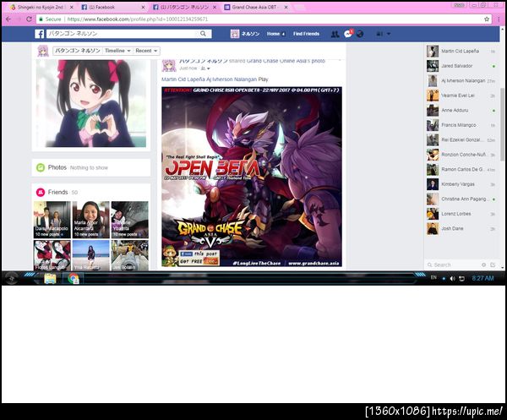Open chat with Lorenz Lorbes
The width and height of the screenshot is (507, 420).
[x=461, y=214]
